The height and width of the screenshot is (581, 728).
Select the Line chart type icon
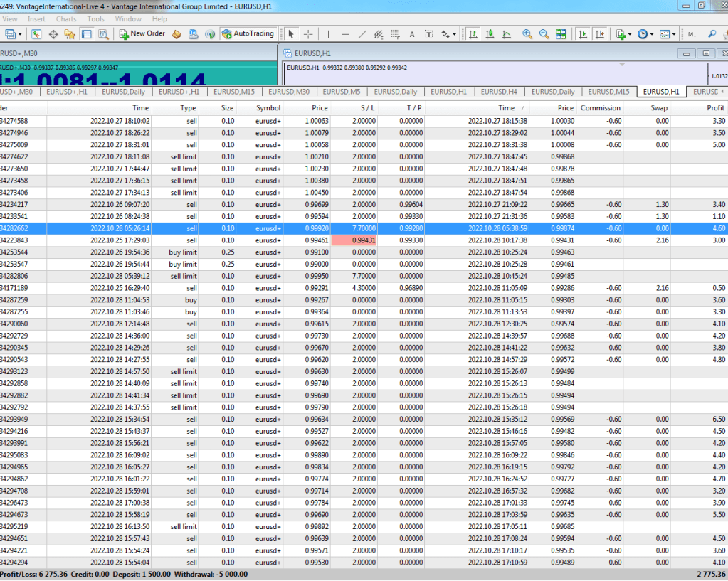pyautogui.click(x=507, y=33)
